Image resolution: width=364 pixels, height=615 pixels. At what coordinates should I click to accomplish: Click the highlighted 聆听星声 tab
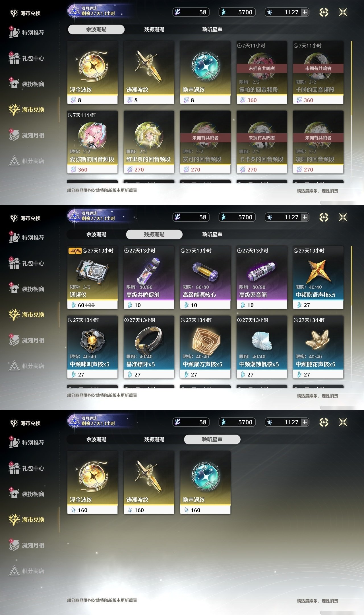[212, 439]
